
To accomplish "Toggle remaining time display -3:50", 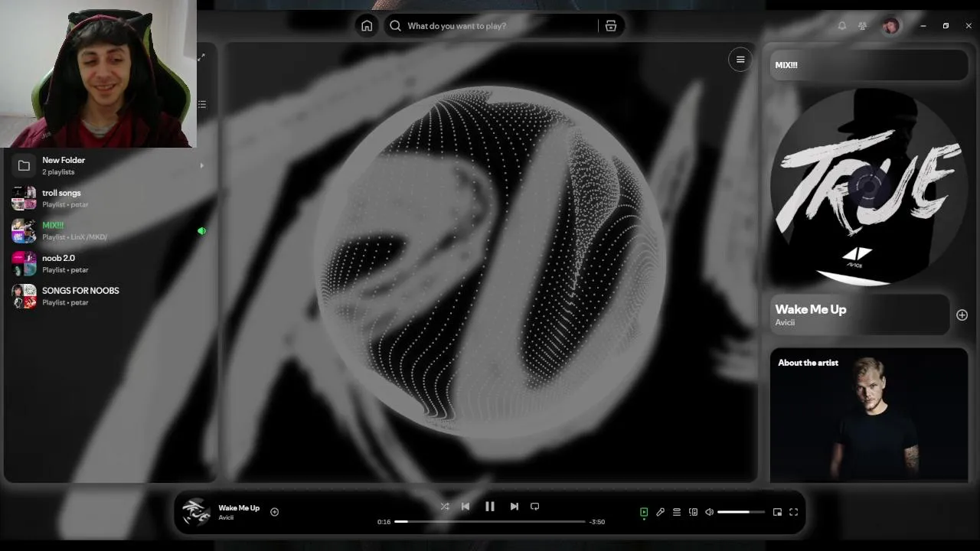I will point(596,522).
